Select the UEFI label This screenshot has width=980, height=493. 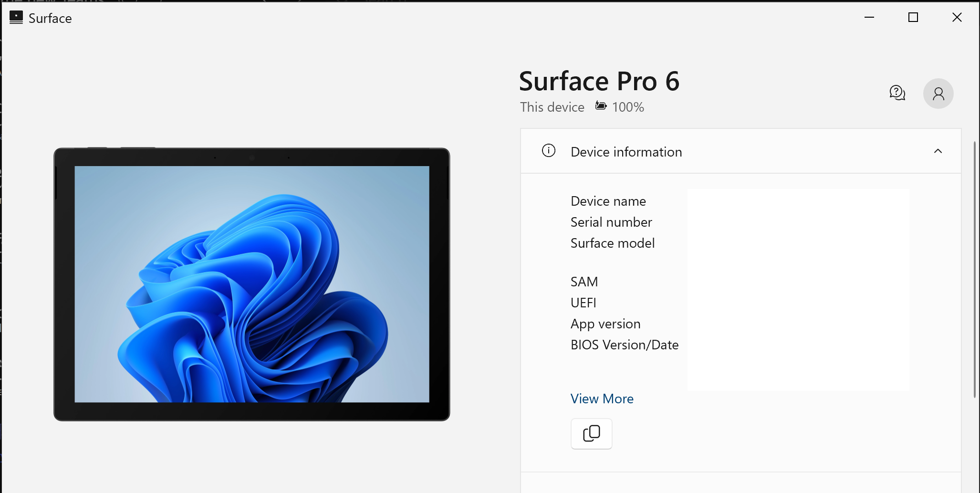point(583,303)
